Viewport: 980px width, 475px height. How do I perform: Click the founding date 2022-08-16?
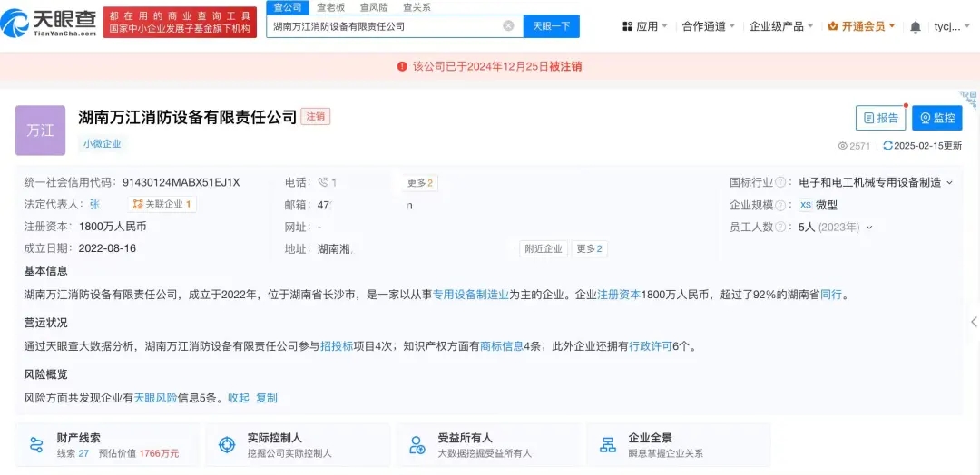[107, 248]
